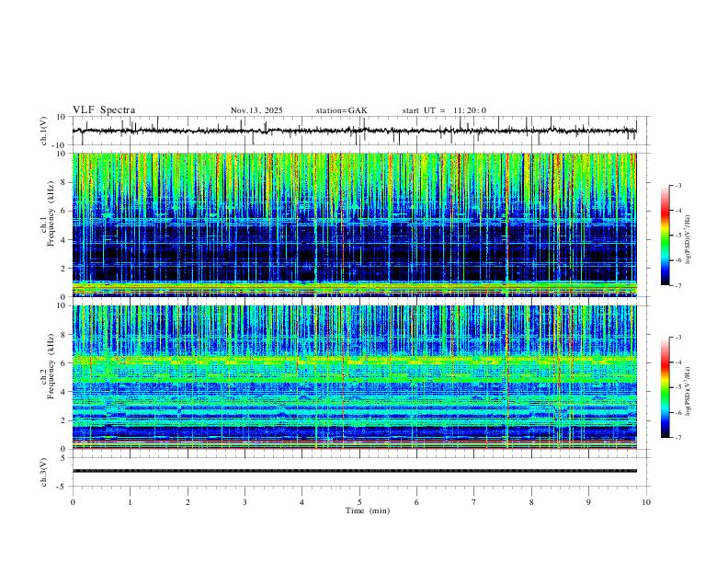Viewport: 728px width, 563px height.
Task: Click the '-3' label on ch.1 colorbar
Action: coord(677,185)
